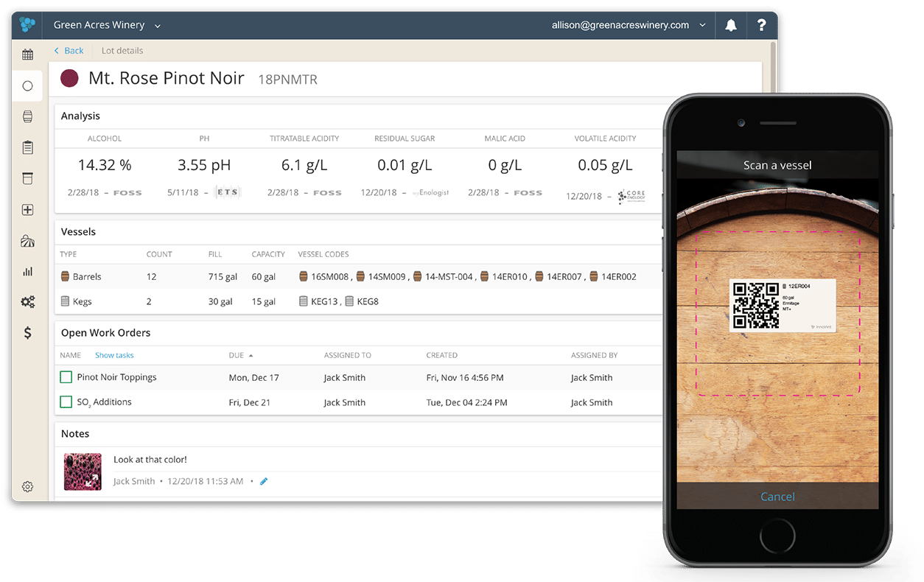The width and height of the screenshot is (924, 582).
Task: Check the Pinot Noir Toppings work order
Action: [x=66, y=376]
